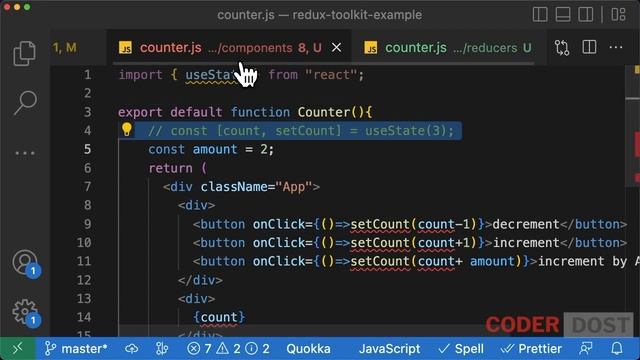This screenshot has width=640, height=360.
Task: Click the word amount on line 5
Action: [215, 149]
